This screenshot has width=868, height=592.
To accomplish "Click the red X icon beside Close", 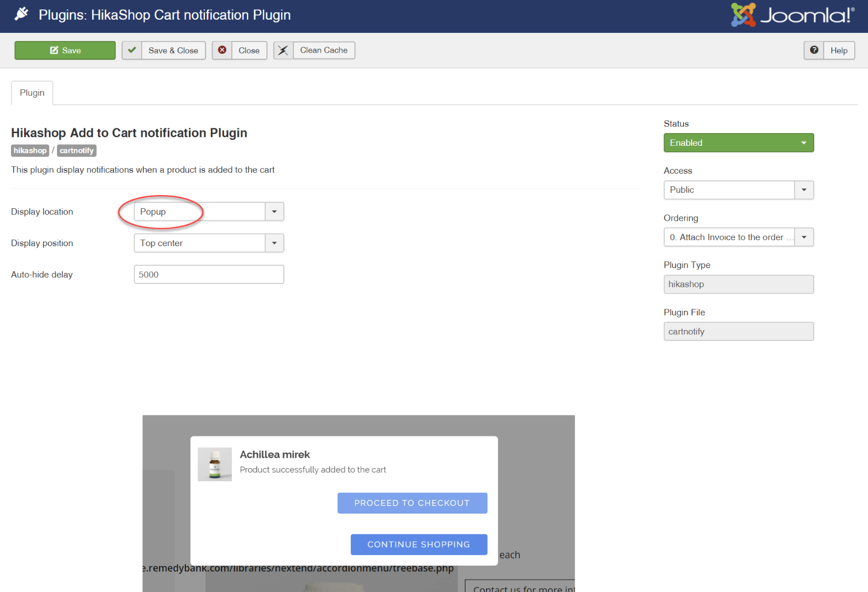I will [222, 50].
